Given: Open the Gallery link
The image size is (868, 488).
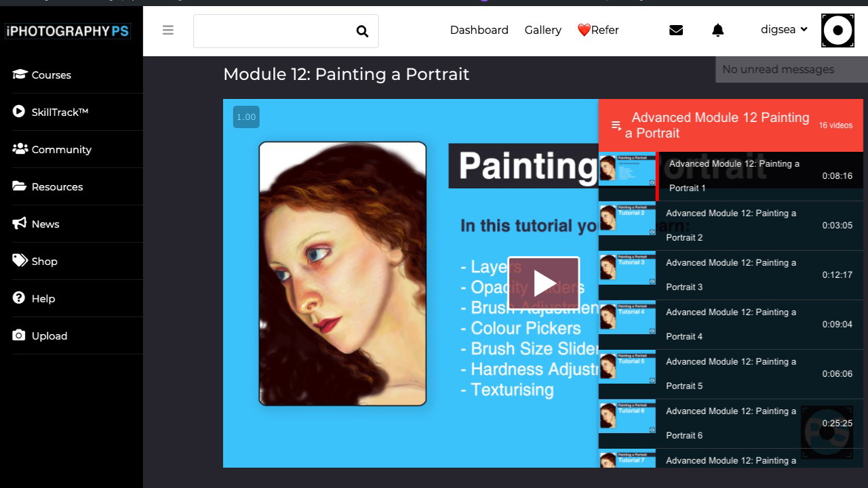Looking at the screenshot, I should click(542, 30).
